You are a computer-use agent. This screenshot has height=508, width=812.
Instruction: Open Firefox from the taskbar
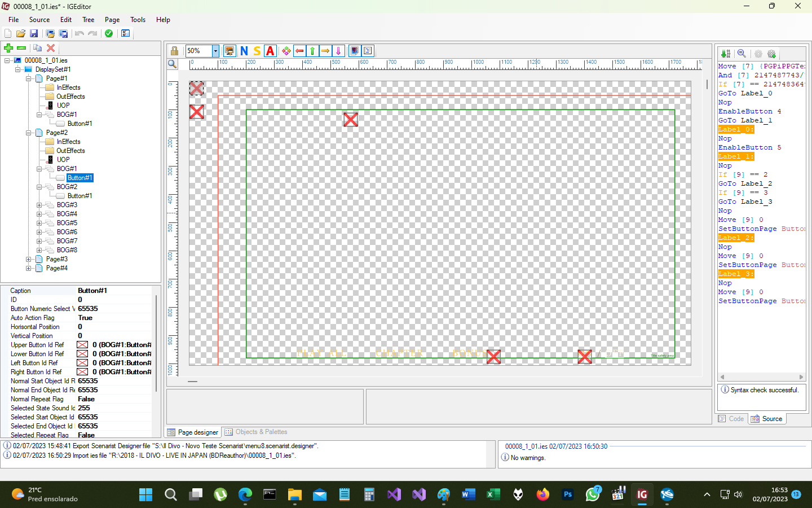pyautogui.click(x=543, y=494)
